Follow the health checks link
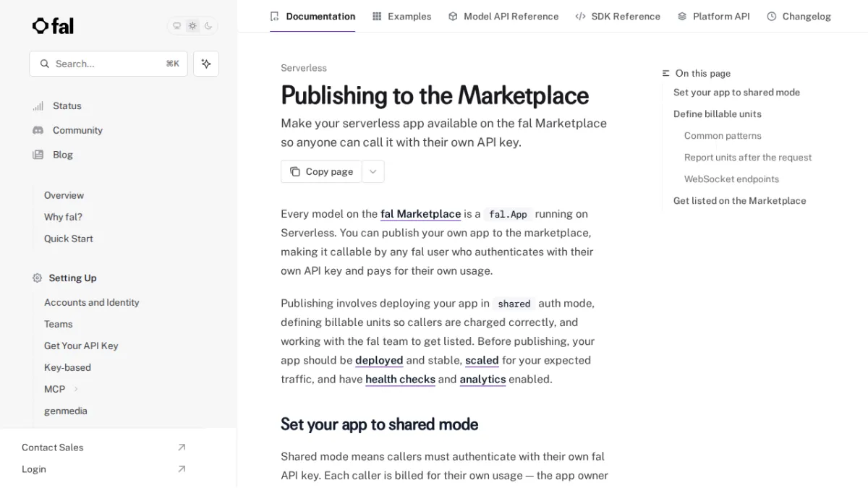 [400, 379]
